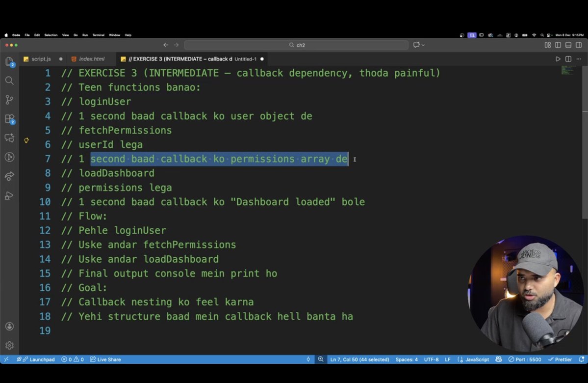Switch to the script.js tab

click(x=41, y=59)
